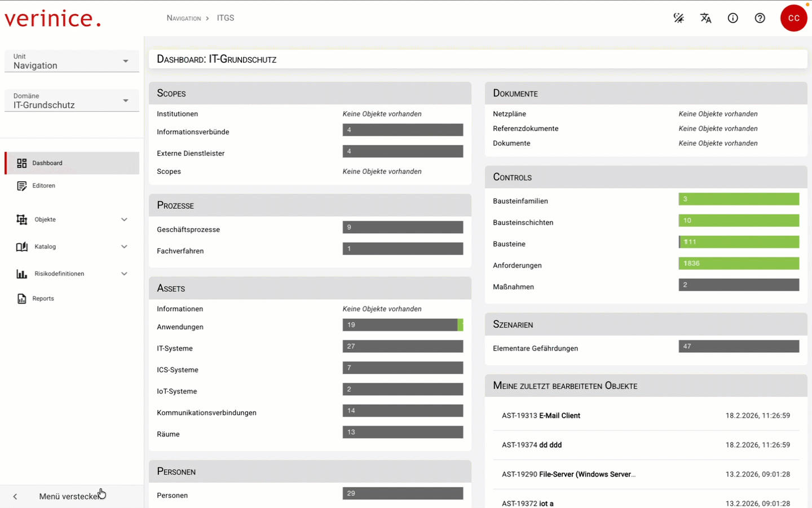Click the Risikodefinitionen chart icon

coord(22,274)
